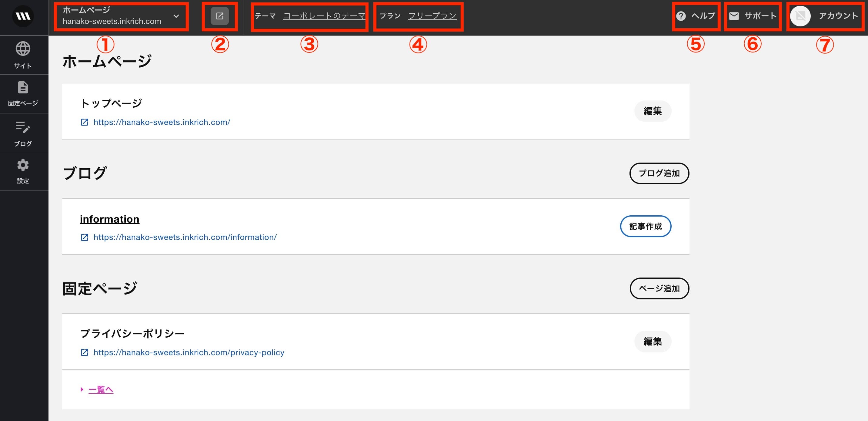Open site in new tab icon button
The image size is (868, 421).
tap(220, 16)
